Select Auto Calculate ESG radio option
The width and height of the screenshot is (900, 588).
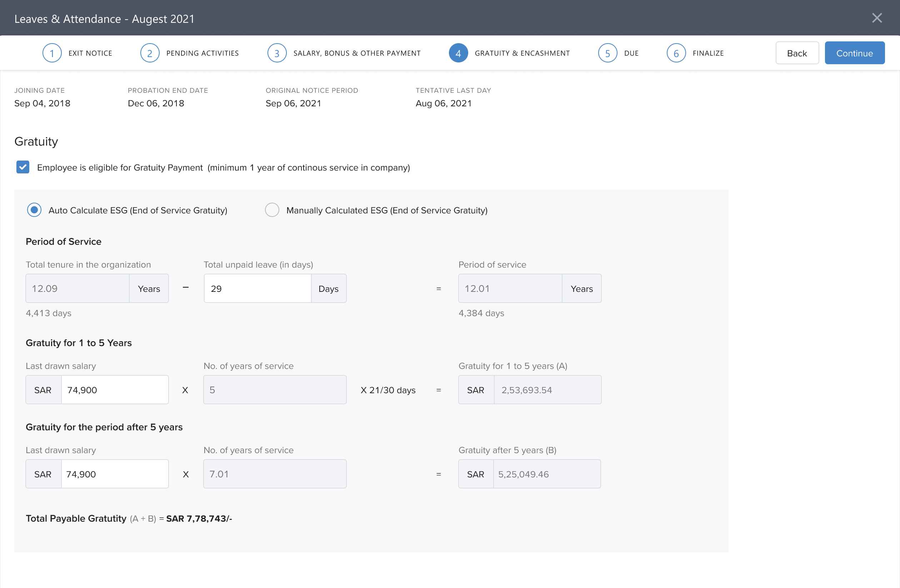34,210
